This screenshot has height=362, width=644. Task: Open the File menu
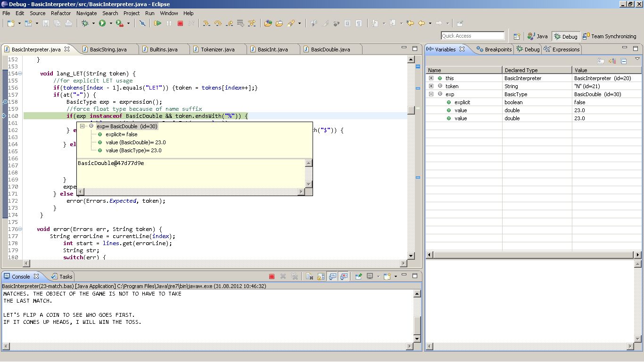coord(6,13)
